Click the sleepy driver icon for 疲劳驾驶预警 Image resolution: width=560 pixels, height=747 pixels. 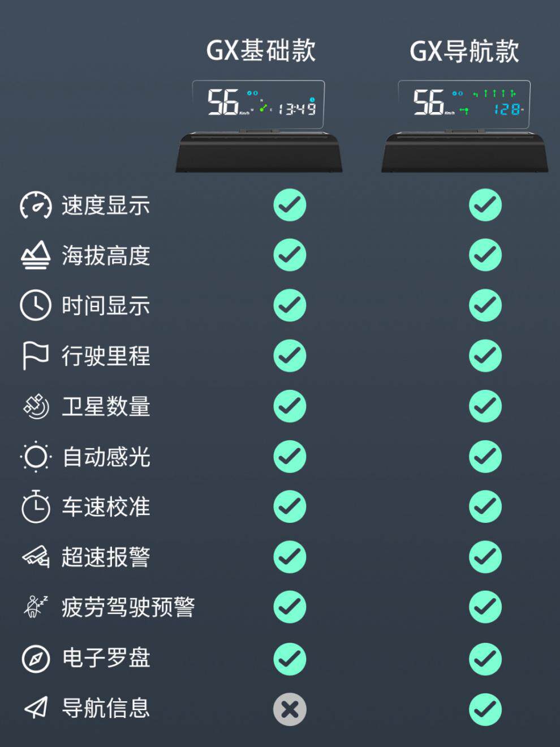(36, 607)
